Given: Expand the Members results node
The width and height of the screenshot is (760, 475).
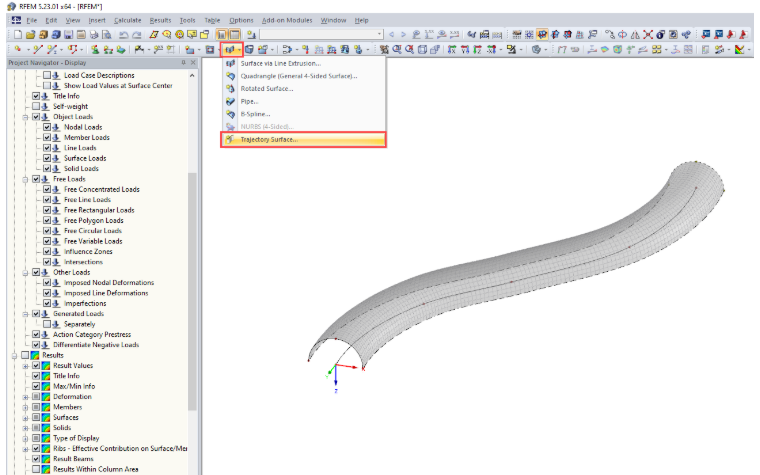Looking at the screenshot, I should (x=25, y=407).
